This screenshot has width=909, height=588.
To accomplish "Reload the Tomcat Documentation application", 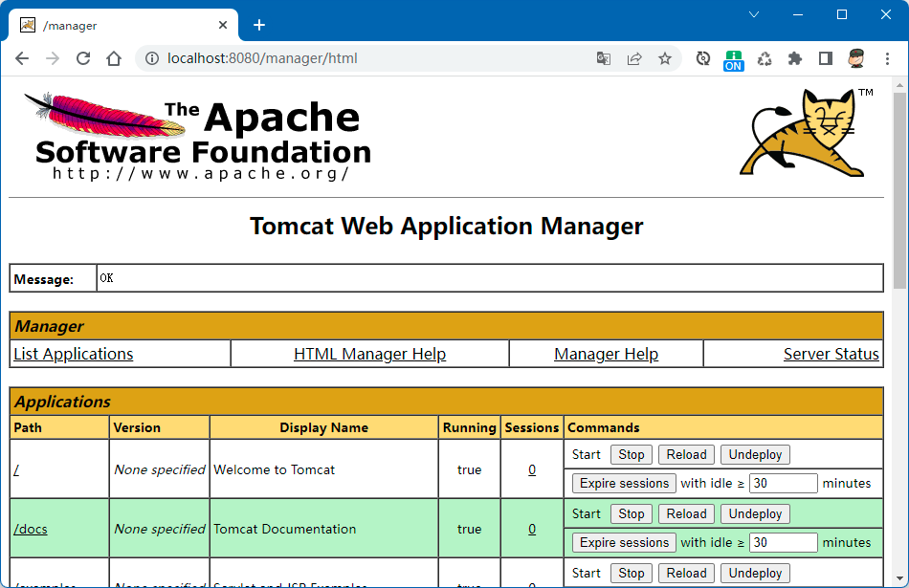I will [686, 513].
